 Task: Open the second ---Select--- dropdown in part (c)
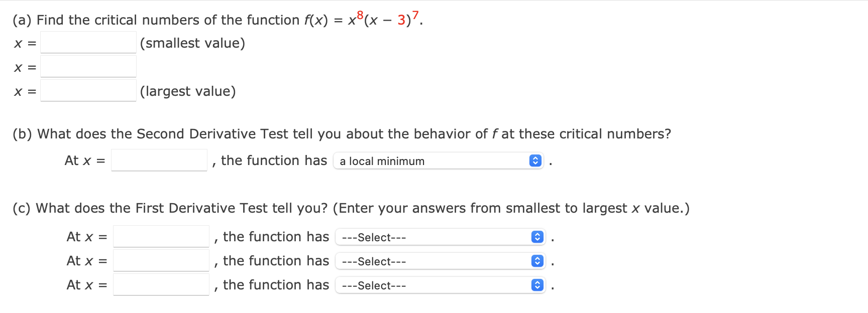(440, 261)
